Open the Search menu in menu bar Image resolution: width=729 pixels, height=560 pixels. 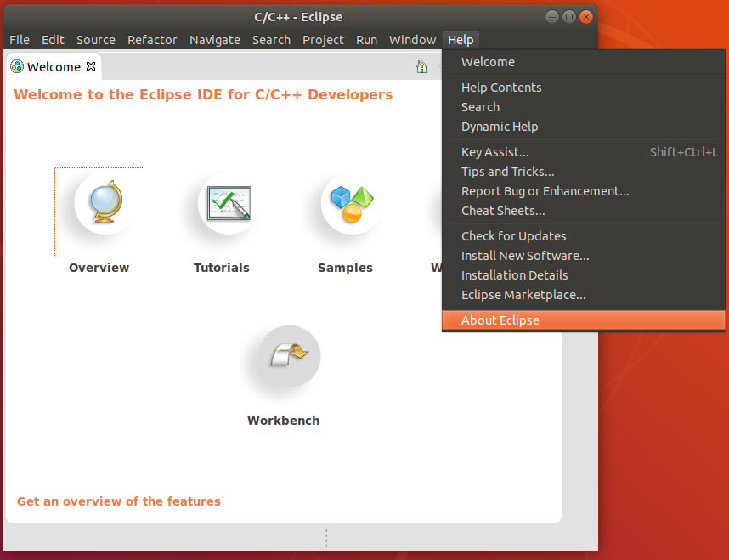(272, 40)
